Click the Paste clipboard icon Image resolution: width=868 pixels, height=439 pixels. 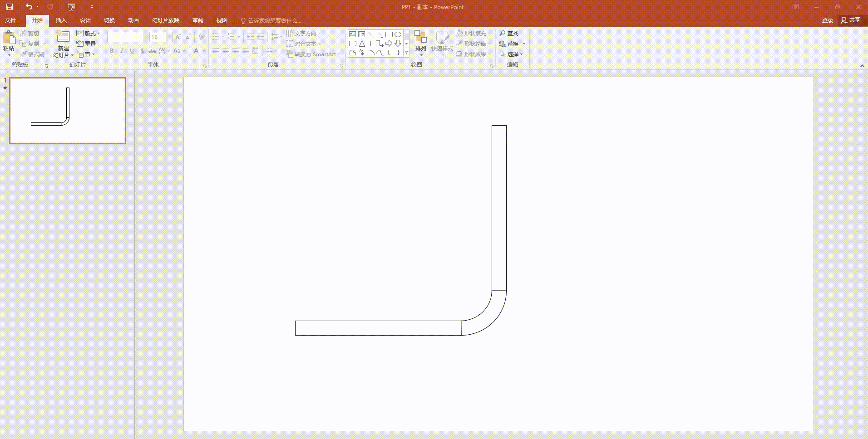(9, 38)
